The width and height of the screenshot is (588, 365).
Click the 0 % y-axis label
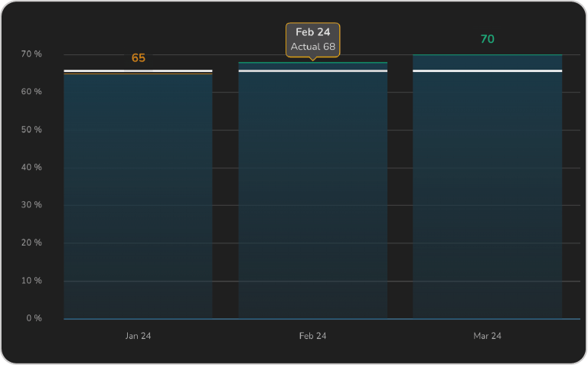(34, 318)
